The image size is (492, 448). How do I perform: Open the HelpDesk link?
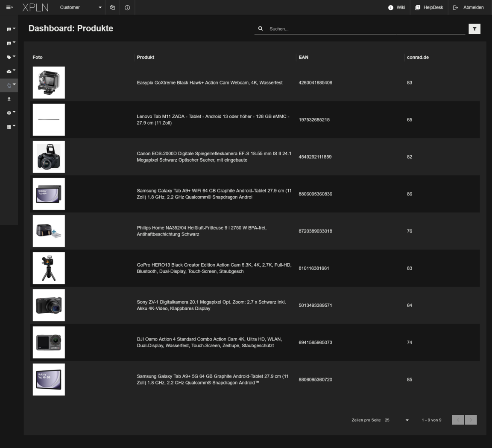[x=429, y=8]
